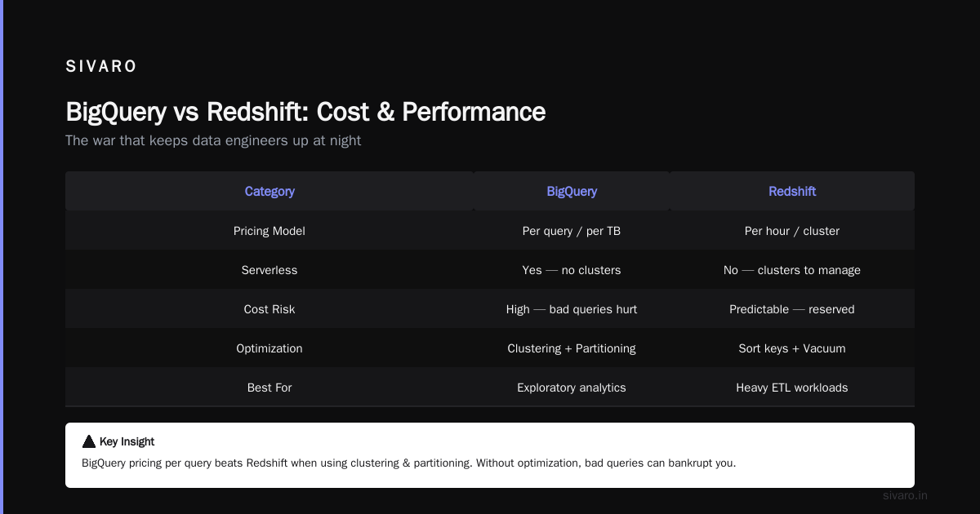Click the Key Insight heading
This screenshot has height=514, width=980.
[x=127, y=441]
